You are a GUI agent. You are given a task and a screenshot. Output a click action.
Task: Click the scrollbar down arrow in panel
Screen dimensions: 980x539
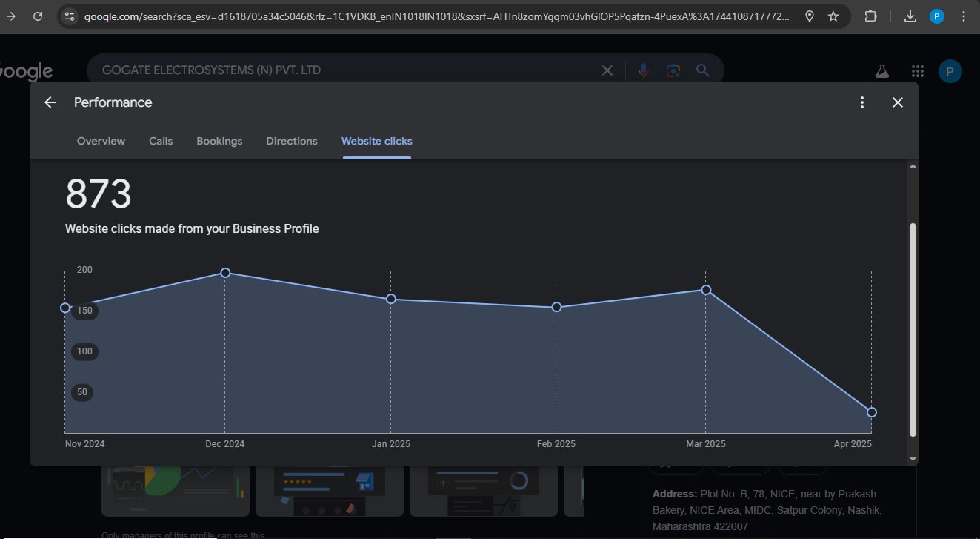click(913, 459)
